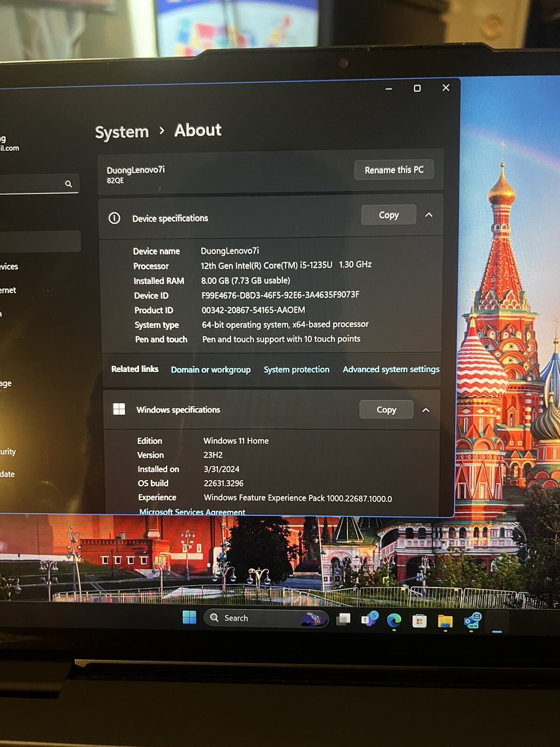Collapse the Device specifications section

(429, 215)
